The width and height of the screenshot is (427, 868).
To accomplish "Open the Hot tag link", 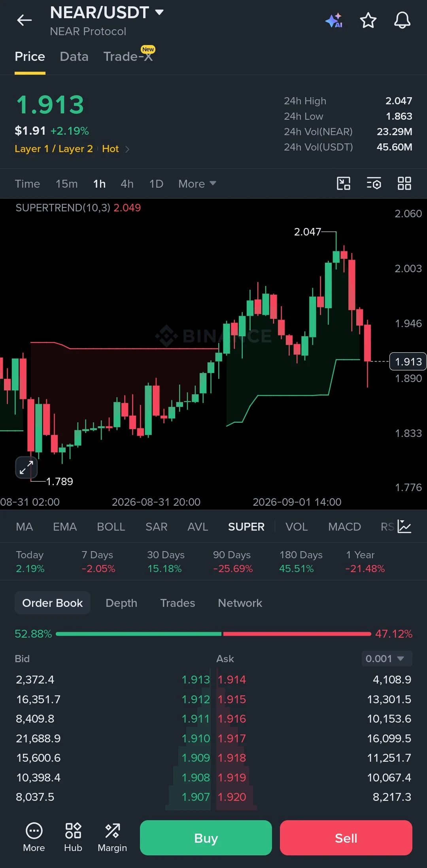I will coord(110,149).
